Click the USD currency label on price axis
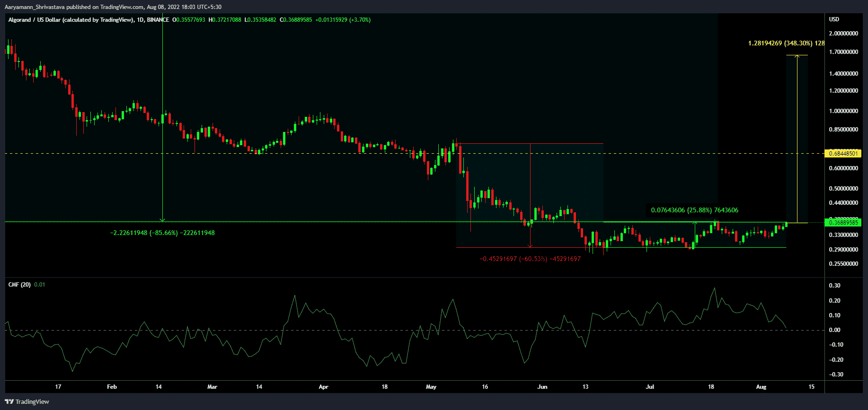The height and width of the screenshot is (410, 868). tap(834, 19)
